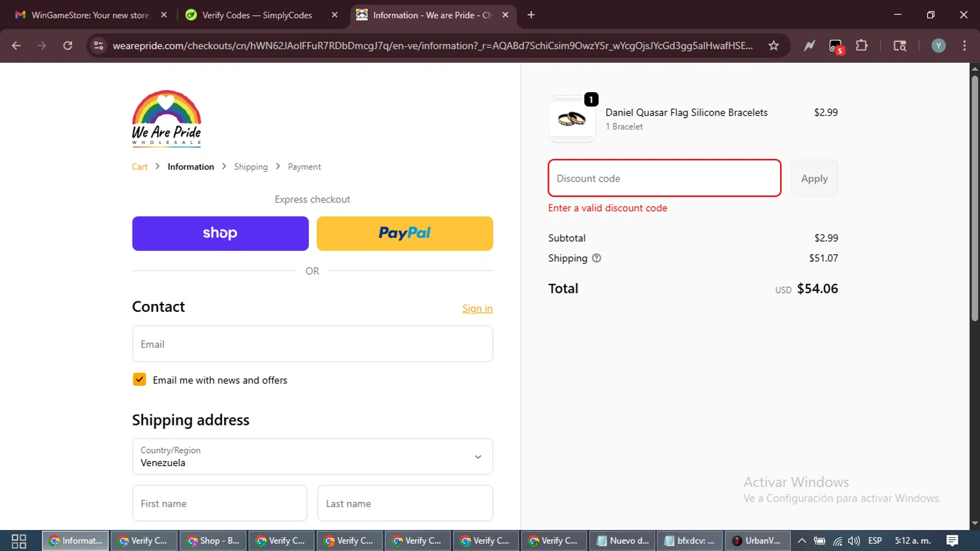Open a new browser tab
The image size is (980, 551).
coord(531,15)
